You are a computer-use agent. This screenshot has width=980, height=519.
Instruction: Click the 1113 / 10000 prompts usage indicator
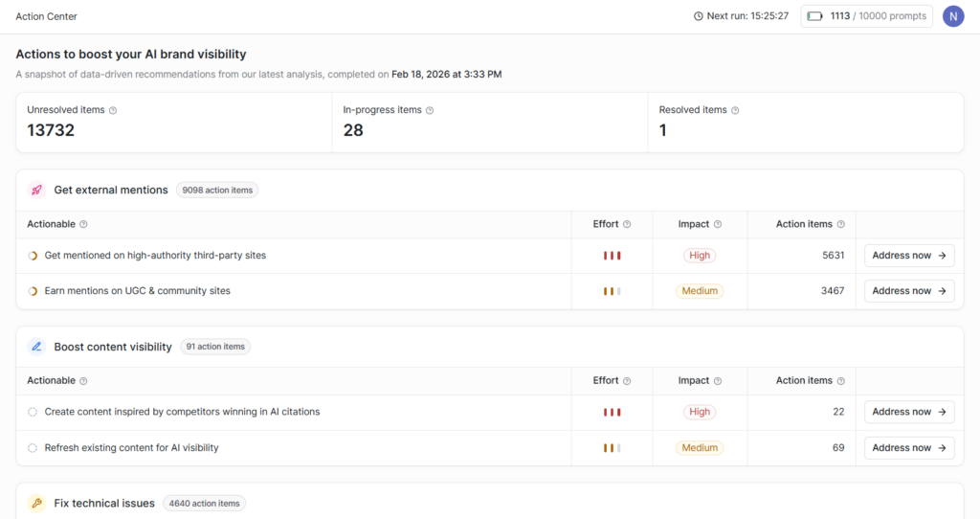pos(866,16)
